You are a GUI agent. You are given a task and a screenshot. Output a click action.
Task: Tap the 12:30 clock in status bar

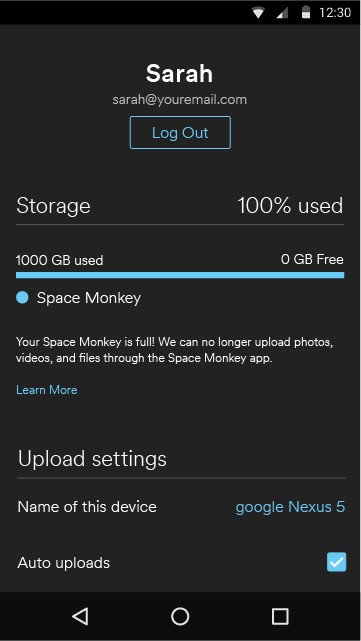(335, 13)
